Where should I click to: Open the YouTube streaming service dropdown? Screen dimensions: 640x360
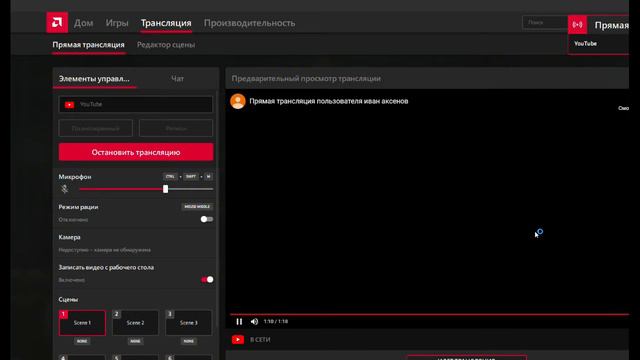click(136, 104)
